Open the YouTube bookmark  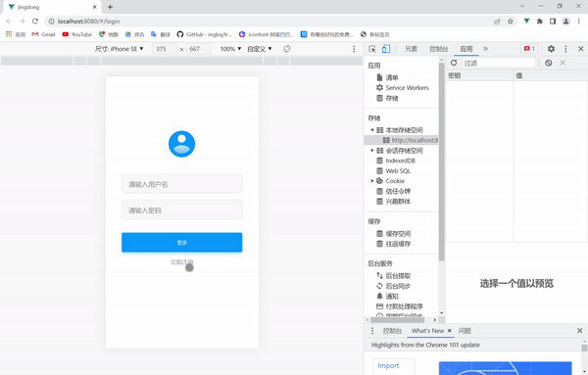pyautogui.click(x=76, y=34)
